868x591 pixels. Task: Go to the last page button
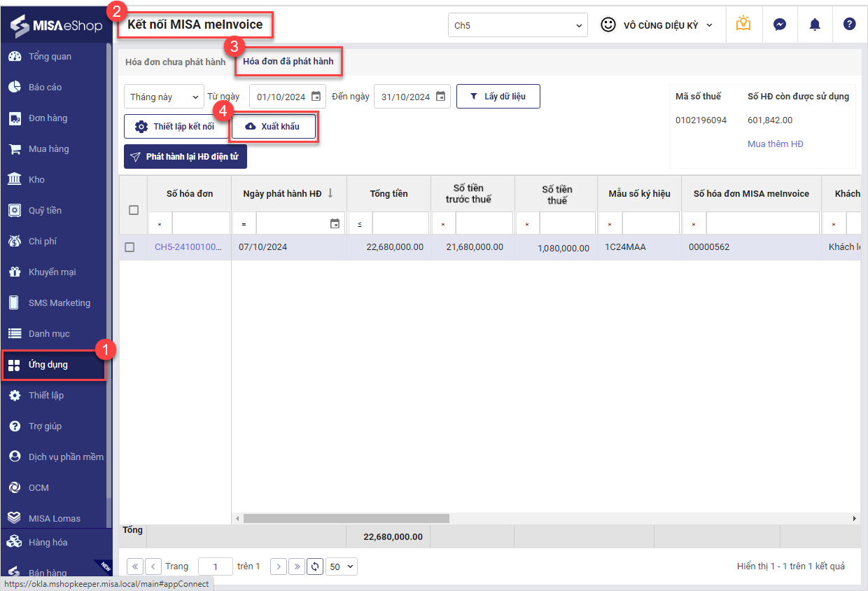coord(297,566)
